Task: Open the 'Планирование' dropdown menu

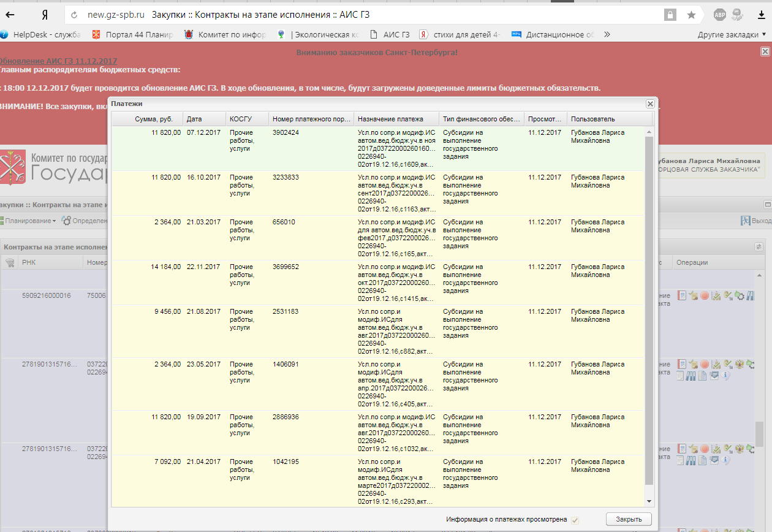Action: [x=29, y=221]
